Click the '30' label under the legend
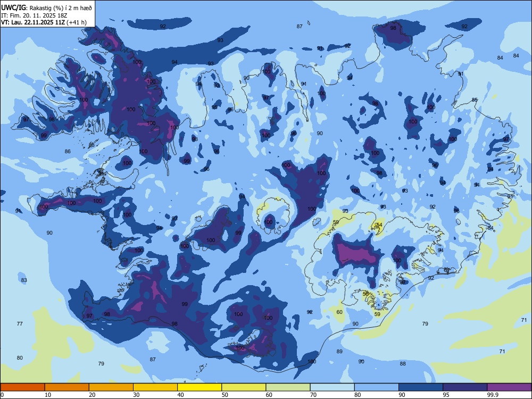The height and width of the screenshot is (399, 532). (136, 395)
